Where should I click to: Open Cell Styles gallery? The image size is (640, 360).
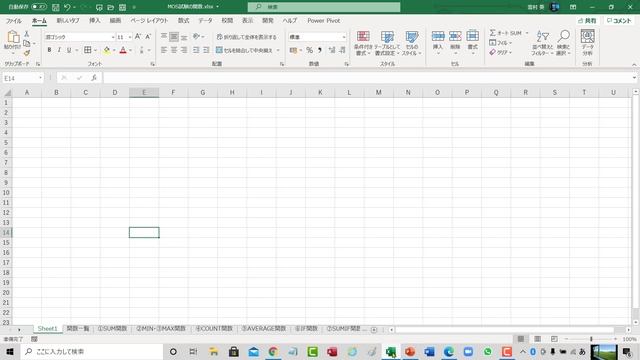[x=411, y=43]
